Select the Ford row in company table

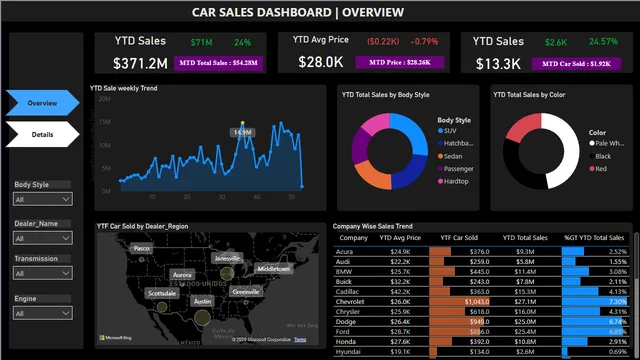(481, 331)
